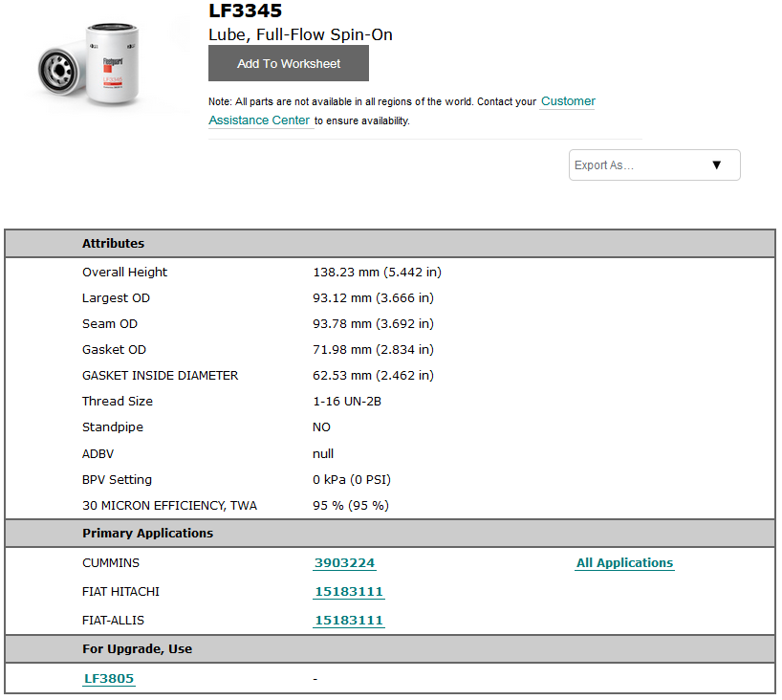Click the Export As dropdown arrow
The height and width of the screenshot is (700, 782).
[x=716, y=164]
